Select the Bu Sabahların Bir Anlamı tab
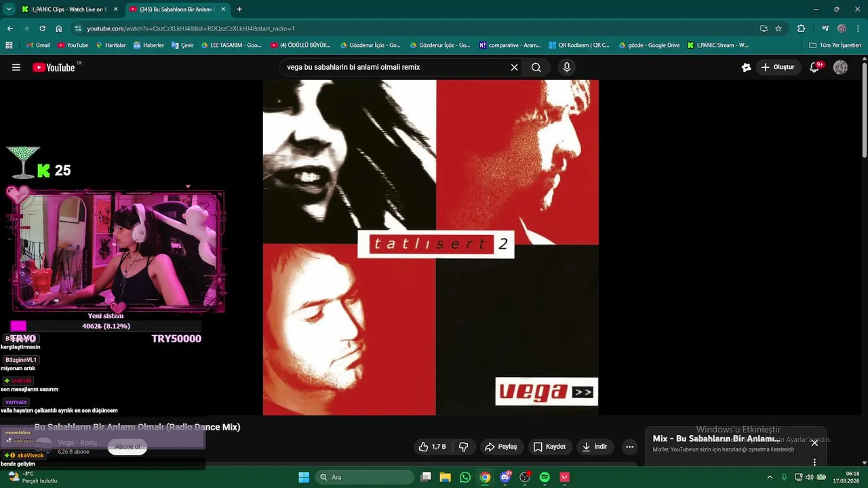The height and width of the screenshot is (488, 868). pos(178,9)
